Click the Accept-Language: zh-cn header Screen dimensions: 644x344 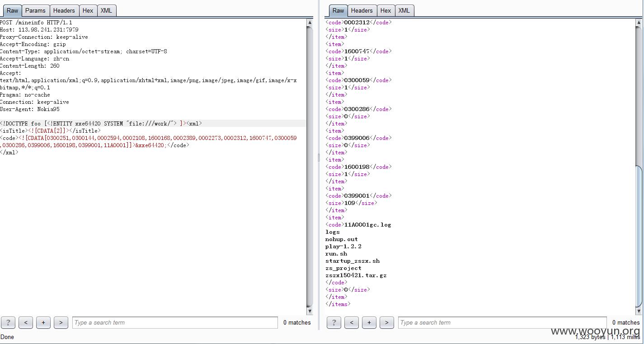pyautogui.click(x=35, y=59)
